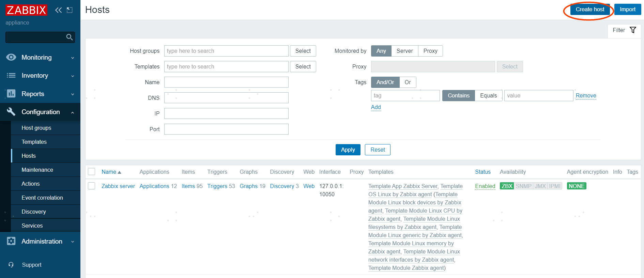
Task: Tick the select-all hosts checkbox
Action: (92, 172)
